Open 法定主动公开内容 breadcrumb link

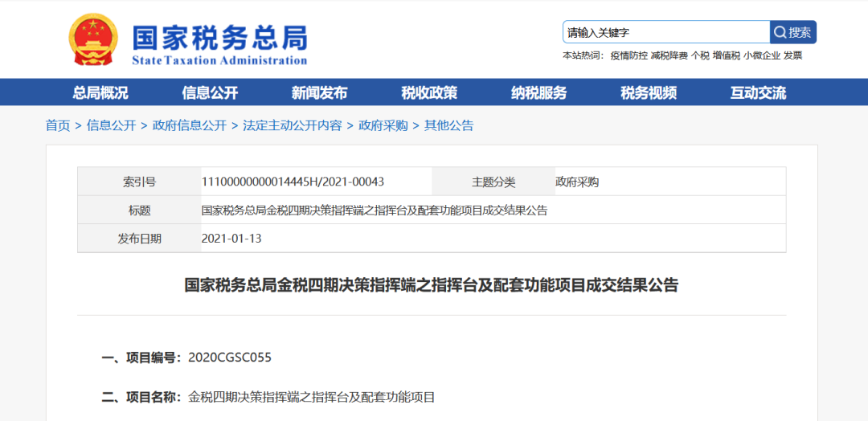click(293, 125)
